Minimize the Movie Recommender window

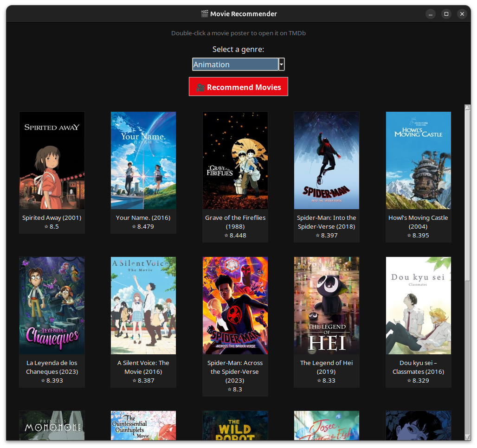point(431,14)
